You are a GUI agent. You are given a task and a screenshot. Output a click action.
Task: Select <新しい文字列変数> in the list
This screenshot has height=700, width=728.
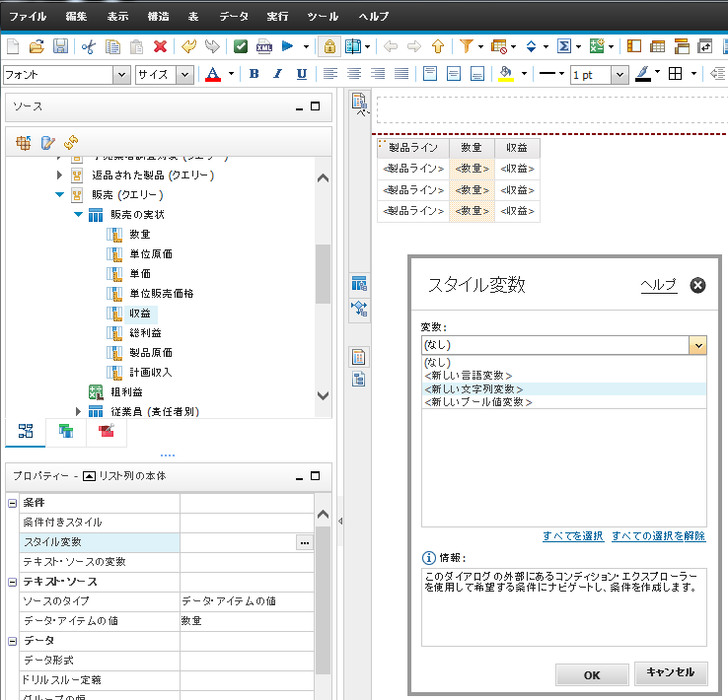point(564,388)
